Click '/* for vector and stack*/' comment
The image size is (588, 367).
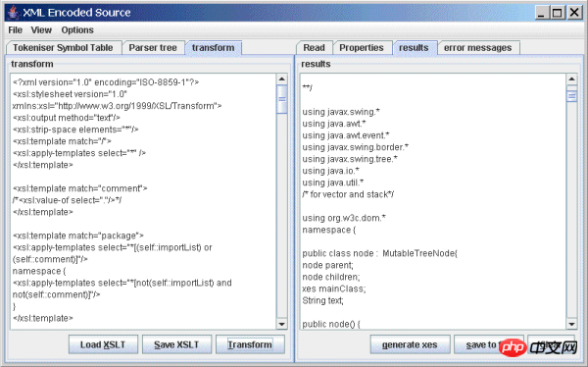348,194
